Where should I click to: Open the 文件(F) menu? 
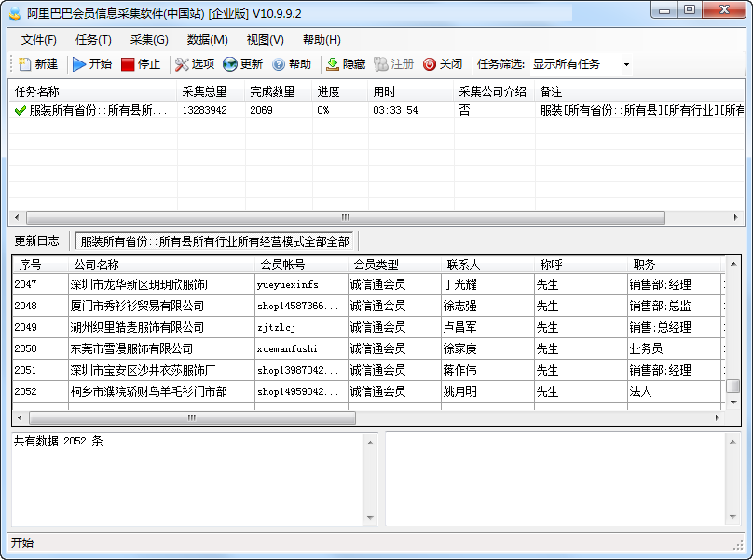click(38, 40)
